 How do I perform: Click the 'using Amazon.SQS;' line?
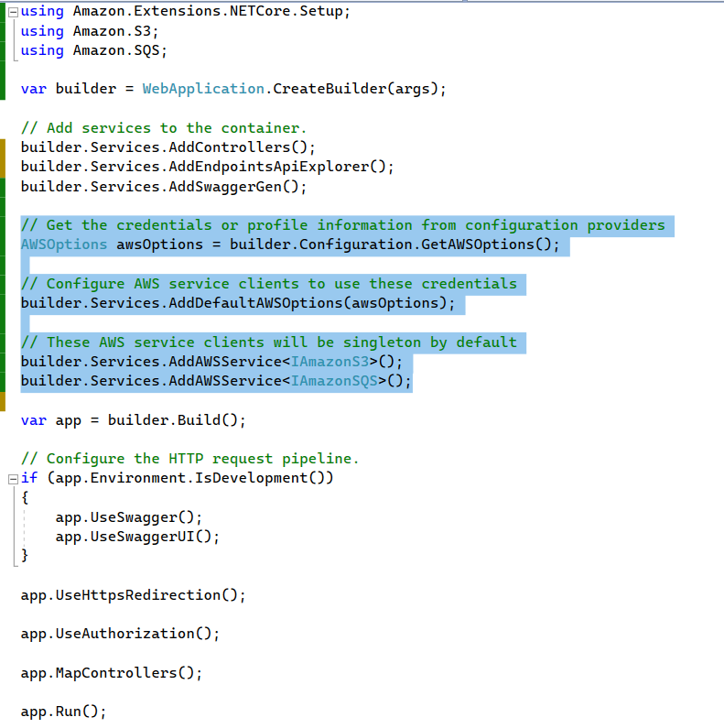coord(93,50)
